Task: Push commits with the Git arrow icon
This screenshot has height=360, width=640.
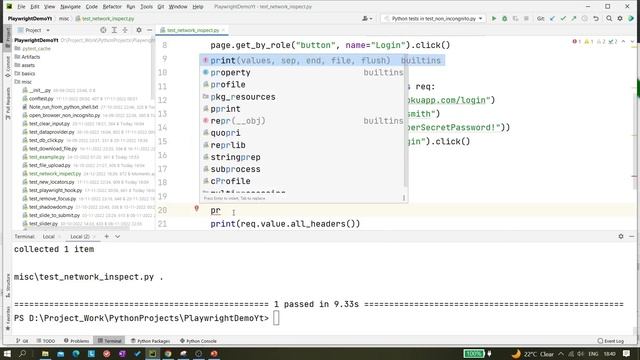Action: [573, 18]
